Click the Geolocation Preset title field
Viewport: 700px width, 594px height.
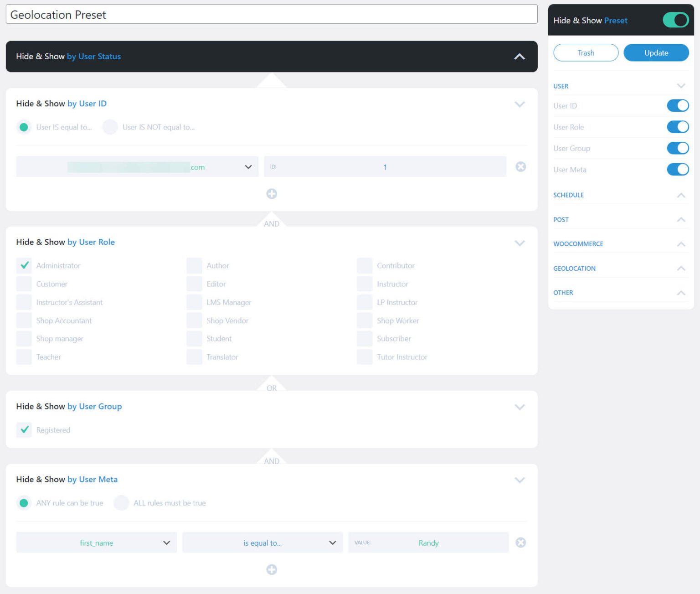click(182, 14)
